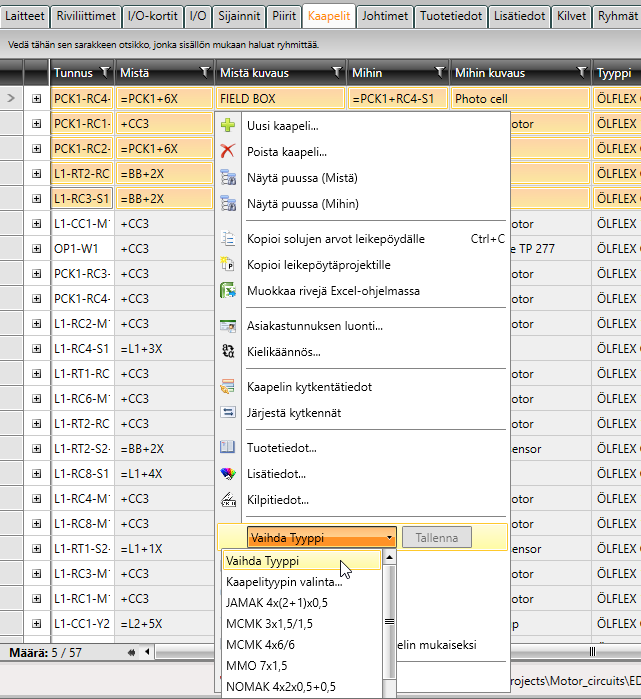Click the Näytä puussa (Mistä) icon

click(228, 178)
